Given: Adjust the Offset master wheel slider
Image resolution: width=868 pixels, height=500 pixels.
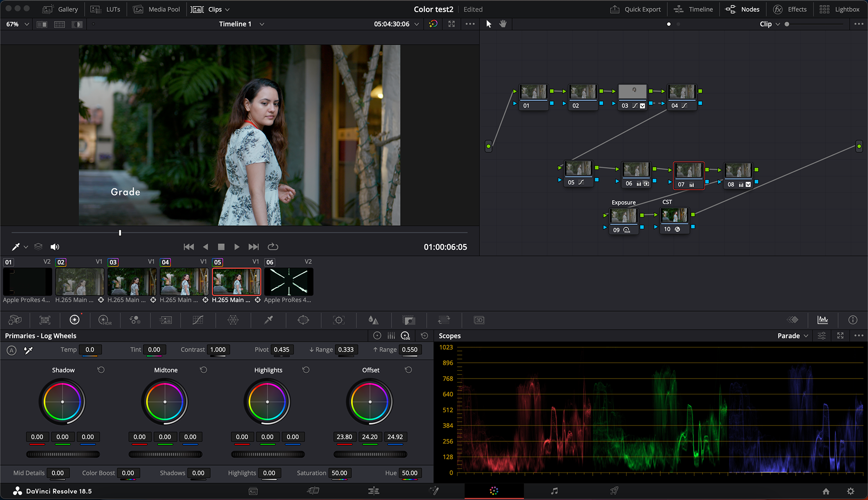Looking at the screenshot, I should point(370,454).
